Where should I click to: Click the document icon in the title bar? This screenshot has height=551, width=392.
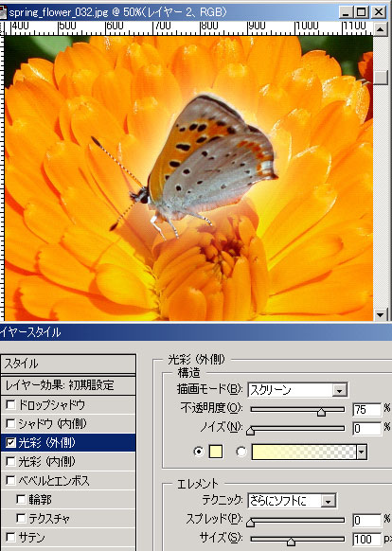click(x=3, y=12)
